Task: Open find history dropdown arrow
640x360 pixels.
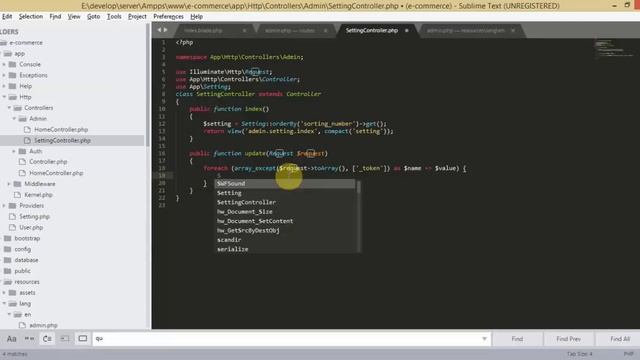Action: pyautogui.click(x=484, y=339)
